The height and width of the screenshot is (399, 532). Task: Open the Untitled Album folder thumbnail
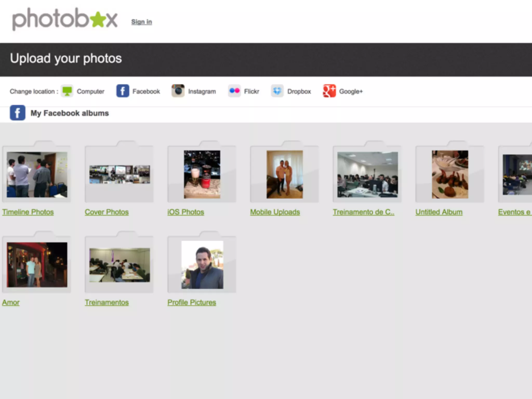coord(450,174)
